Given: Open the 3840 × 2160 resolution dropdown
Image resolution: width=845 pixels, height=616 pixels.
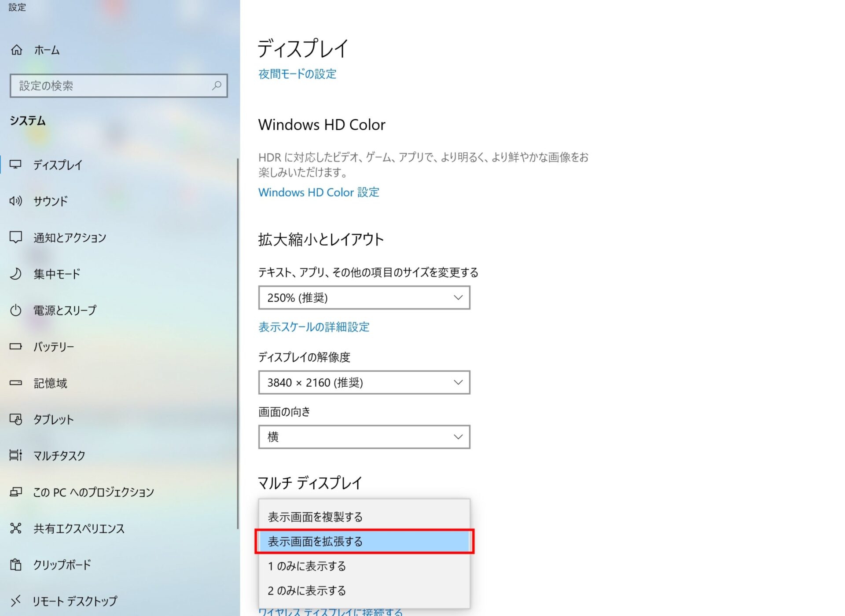Looking at the screenshot, I should click(x=364, y=383).
